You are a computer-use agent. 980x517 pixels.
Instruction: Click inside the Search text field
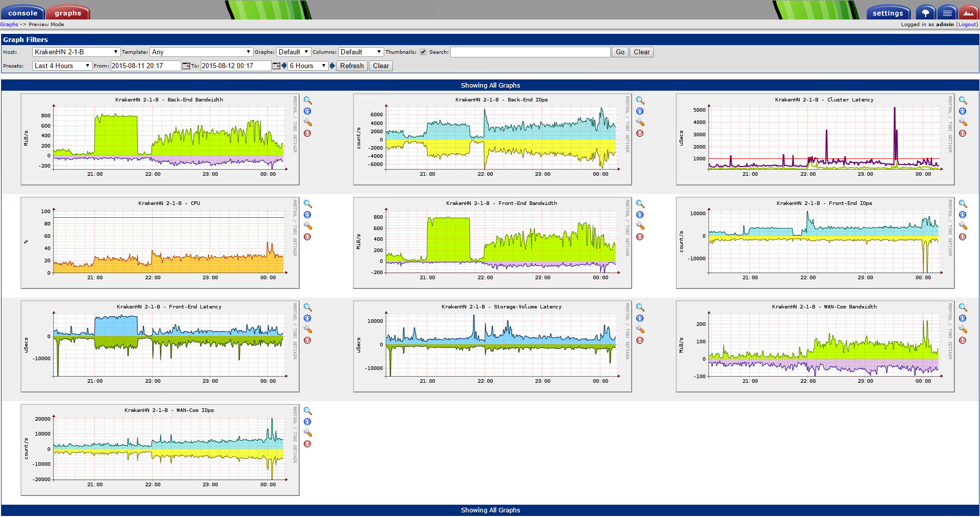(x=530, y=52)
